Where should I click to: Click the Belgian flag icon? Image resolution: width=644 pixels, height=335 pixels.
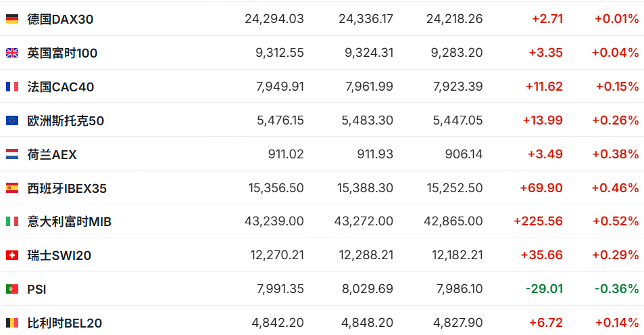coord(12,323)
